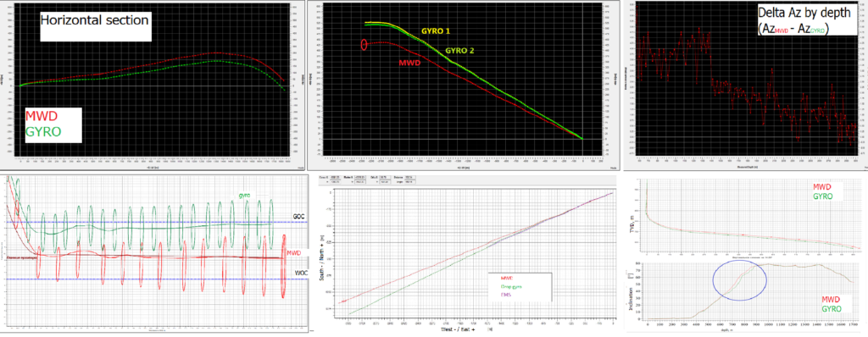Click the Drop gyro legend entry

point(511,287)
